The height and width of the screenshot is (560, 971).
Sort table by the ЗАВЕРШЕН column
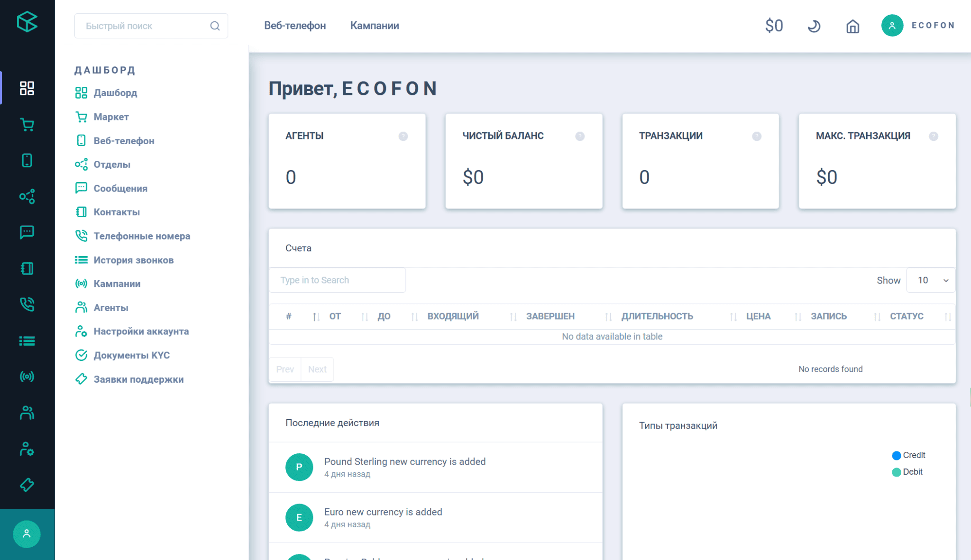[x=568, y=316]
